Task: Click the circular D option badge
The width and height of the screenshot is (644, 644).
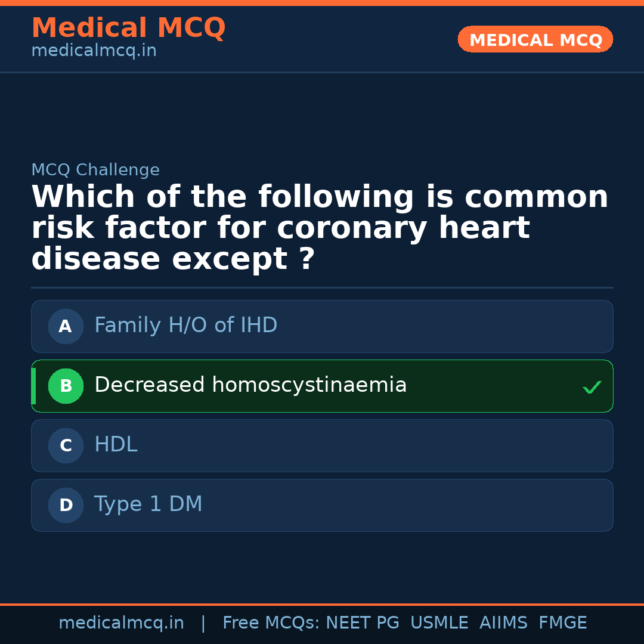Action: pyautogui.click(x=65, y=505)
